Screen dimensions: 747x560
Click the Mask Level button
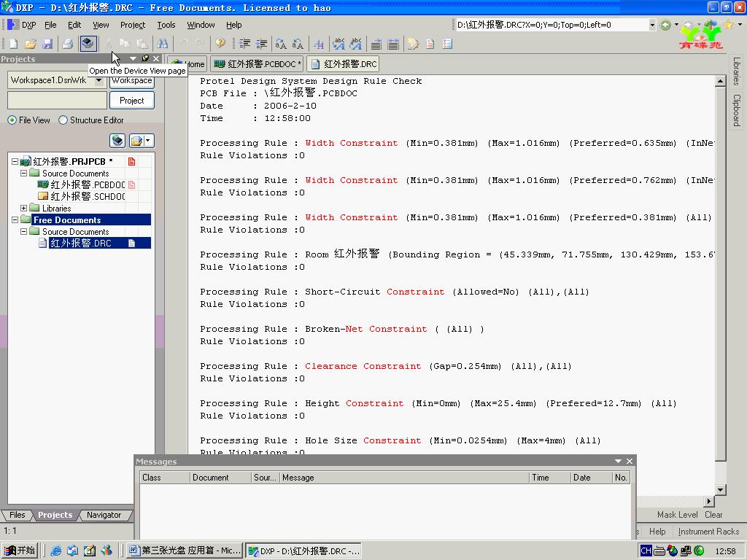pyautogui.click(x=677, y=515)
